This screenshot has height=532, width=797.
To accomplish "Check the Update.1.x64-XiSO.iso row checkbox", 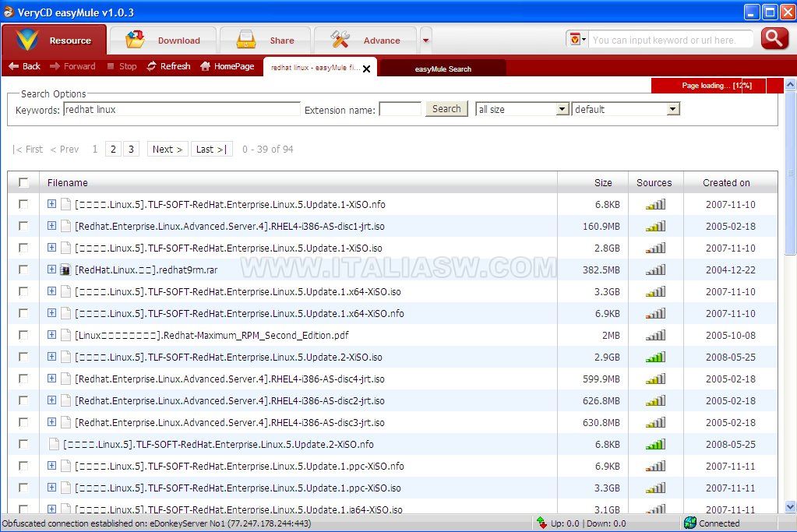I will [x=23, y=291].
